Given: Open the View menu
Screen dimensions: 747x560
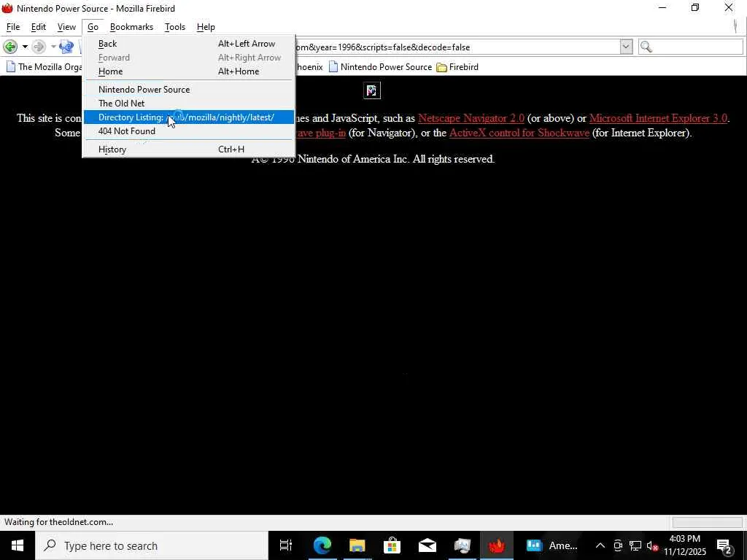Looking at the screenshot, I should tap(66, 27).
